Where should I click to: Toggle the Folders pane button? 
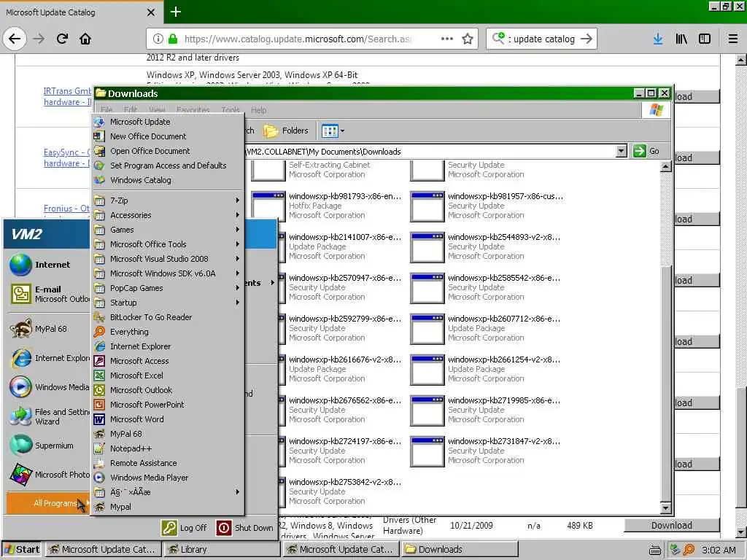(286, 131)
